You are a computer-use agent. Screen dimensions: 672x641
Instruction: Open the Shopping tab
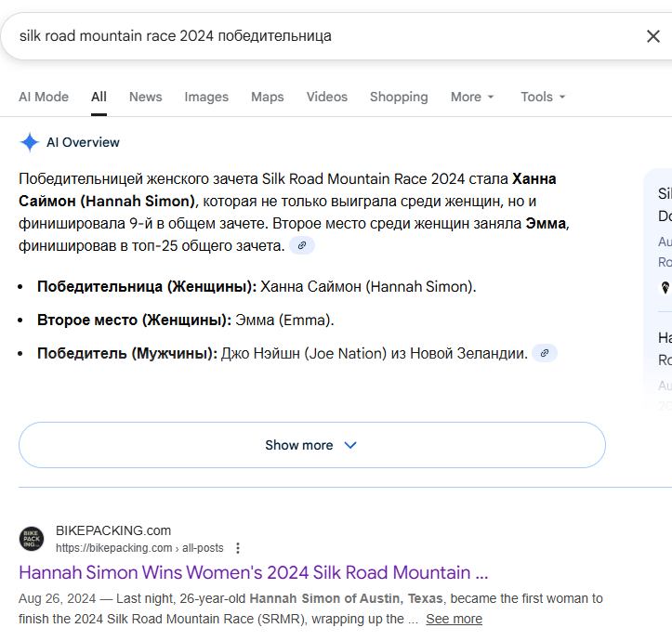[x=399, y=97]
